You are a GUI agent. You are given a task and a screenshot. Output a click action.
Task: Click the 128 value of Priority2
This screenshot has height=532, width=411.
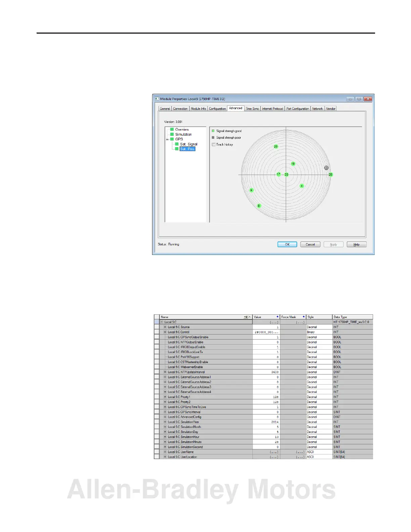pyautogui.click(x=266, y=402)
